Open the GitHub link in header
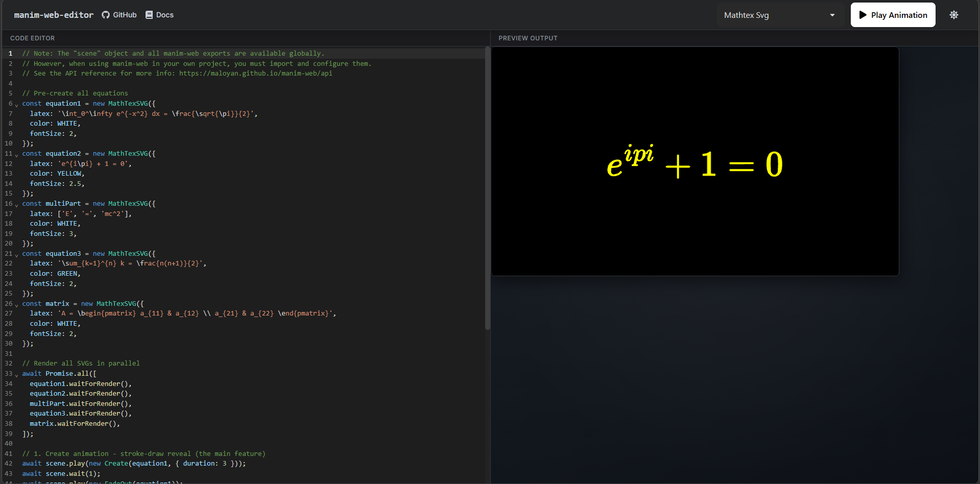Viewport: 980px width, 484px height. [119, 15]
